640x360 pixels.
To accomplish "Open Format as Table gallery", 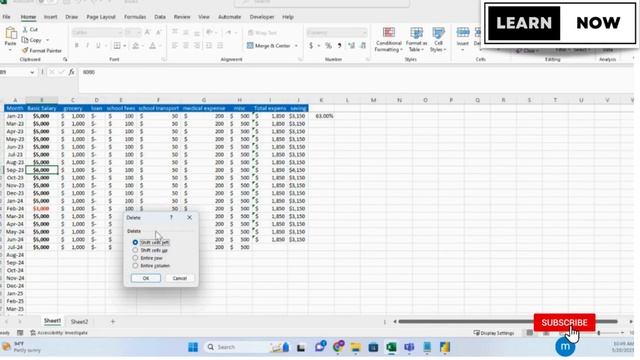I will tap(416, 40).
